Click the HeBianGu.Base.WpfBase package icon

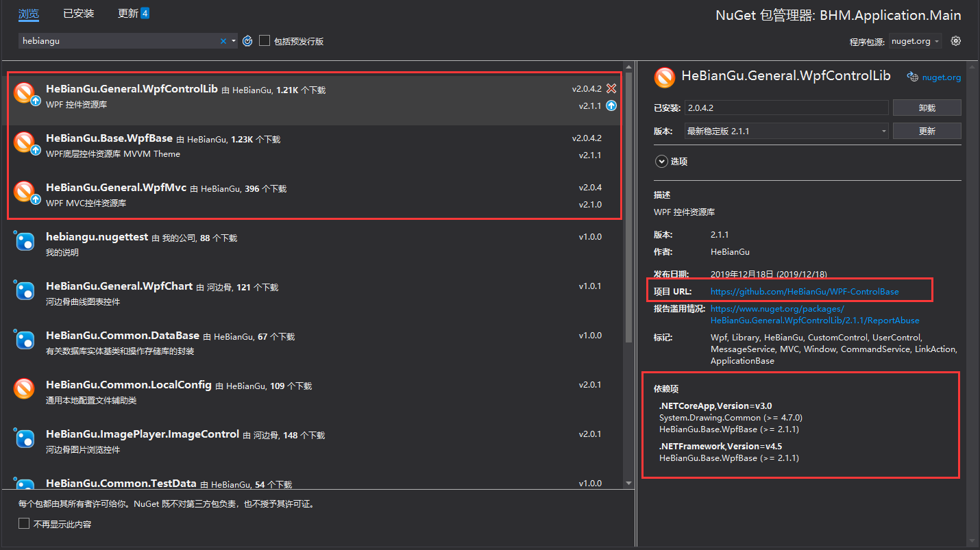[24, 142]
